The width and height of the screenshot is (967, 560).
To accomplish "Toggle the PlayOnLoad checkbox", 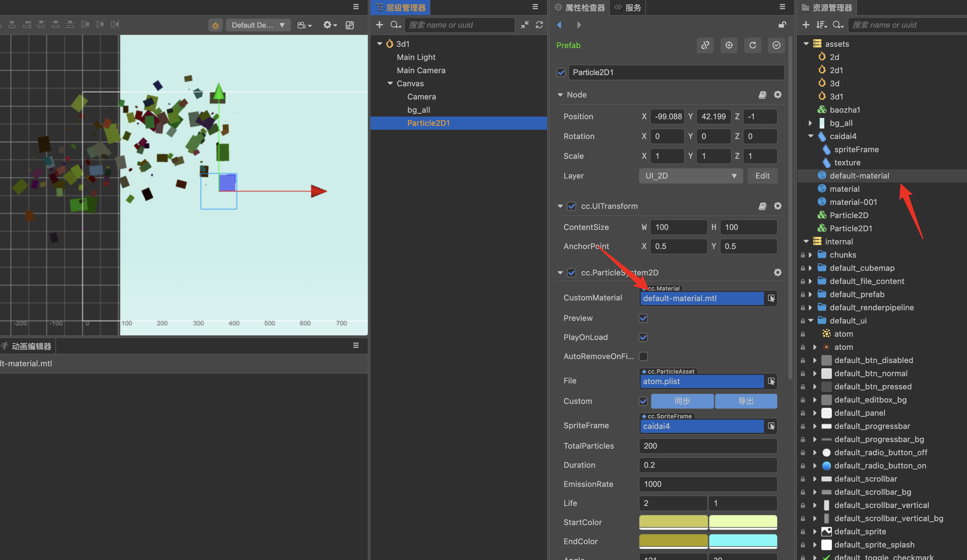I will [644, 337].
